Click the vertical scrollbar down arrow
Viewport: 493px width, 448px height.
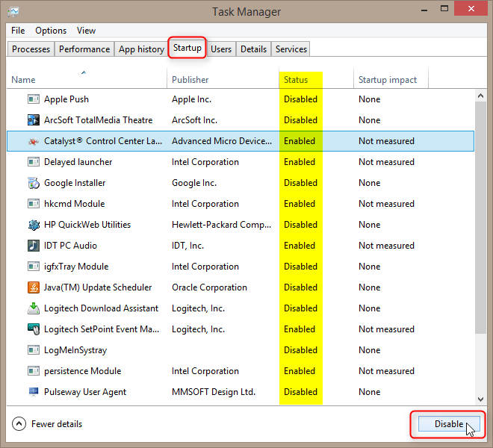click(x=481, y=400)
